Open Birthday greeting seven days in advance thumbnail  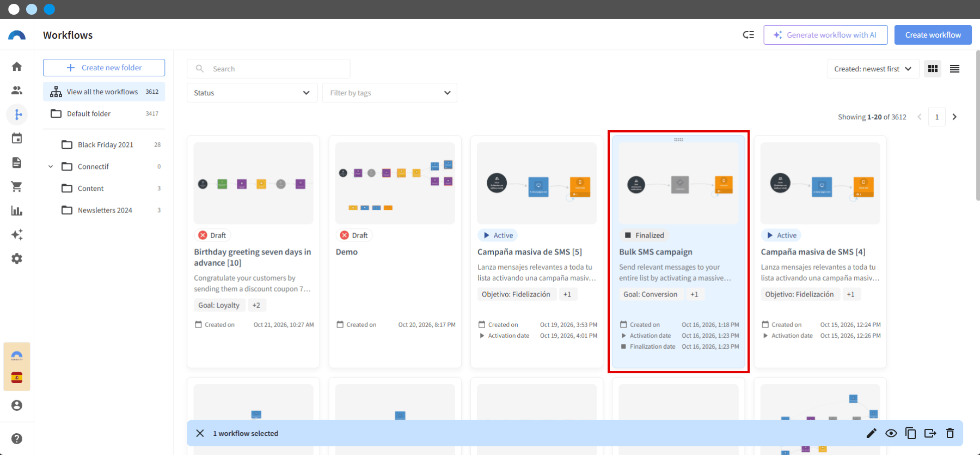click(253, 183)
